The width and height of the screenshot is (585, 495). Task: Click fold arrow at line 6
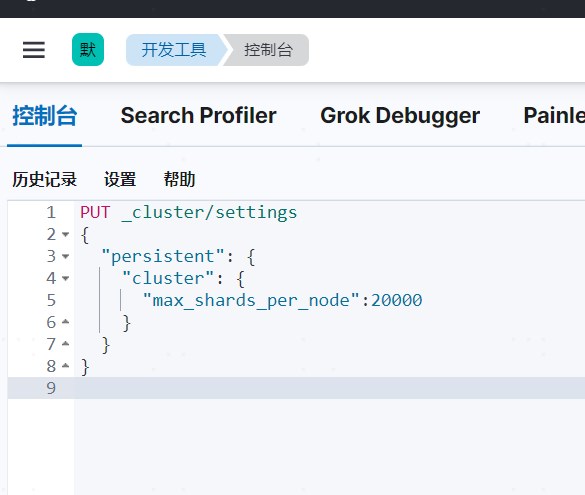(66, 322)
